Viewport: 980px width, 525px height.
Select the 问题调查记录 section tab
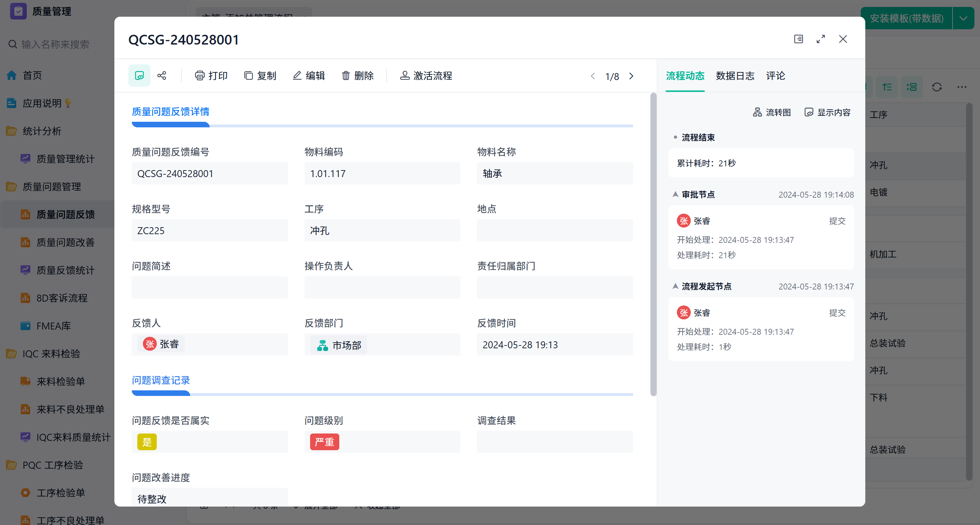161,380
